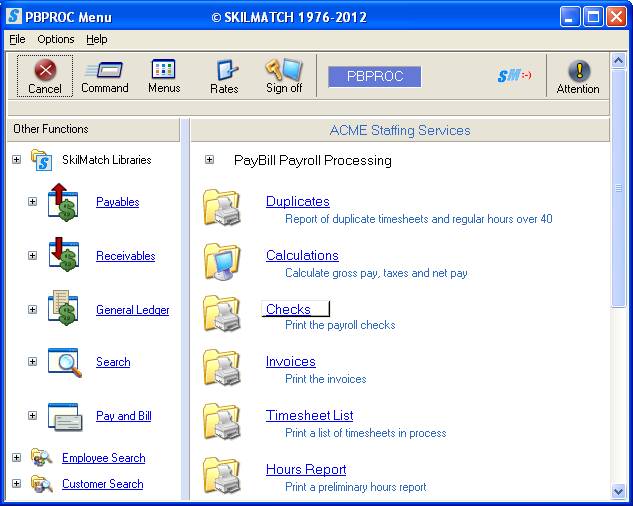
Task: Open the Invoices link
Action: pyautogui.click(x=291, y=361)
